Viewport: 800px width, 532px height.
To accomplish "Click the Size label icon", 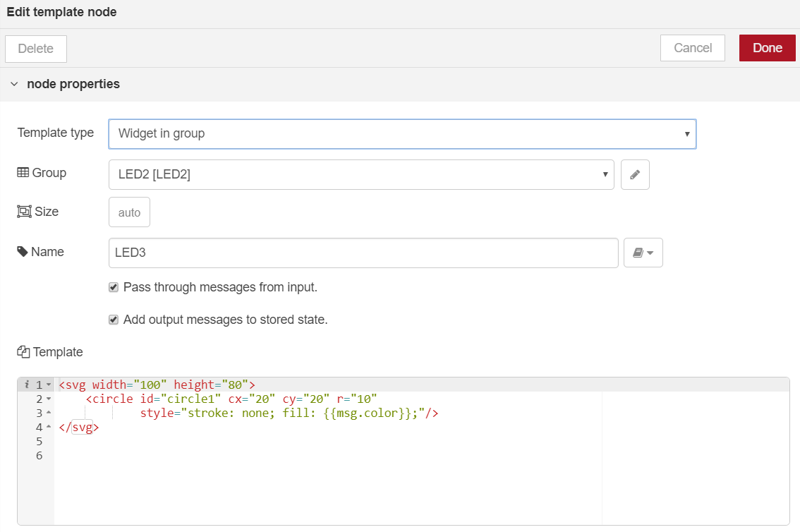I will pos(24,212).
